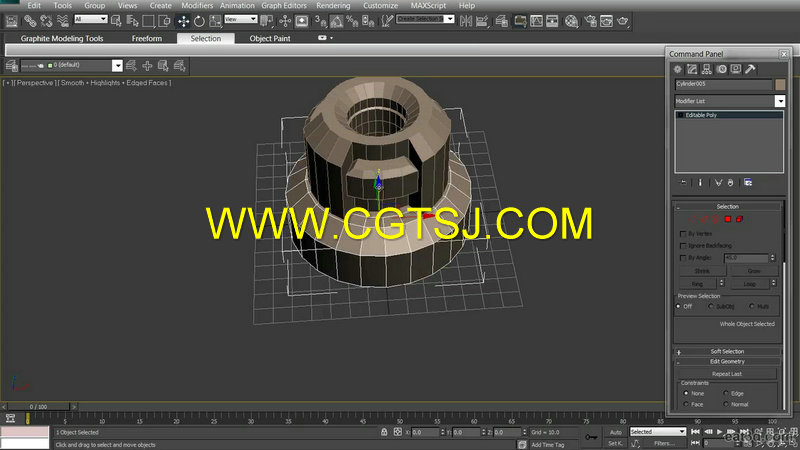800x450 pixels.
Task: Activate the Select Object tool
Action: point(116,21)
